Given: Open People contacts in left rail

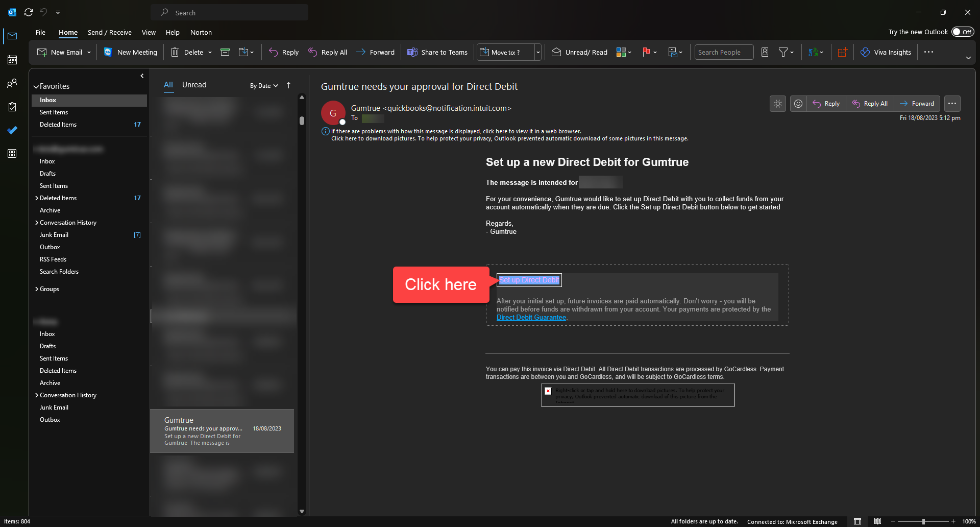Looking at the screenshot, I should [12, 83].
